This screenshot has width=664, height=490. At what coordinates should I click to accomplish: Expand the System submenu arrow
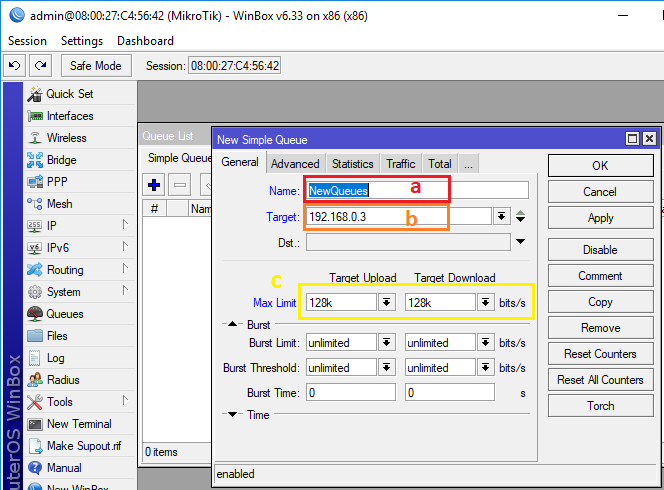pyautogui.click(x=125, y=290)
